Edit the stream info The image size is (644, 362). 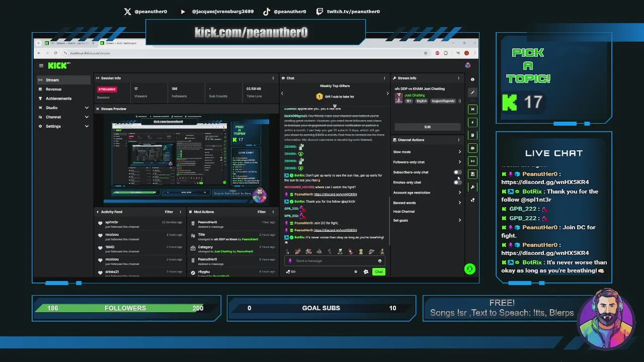pyautogui.click(x=427, y=127)
